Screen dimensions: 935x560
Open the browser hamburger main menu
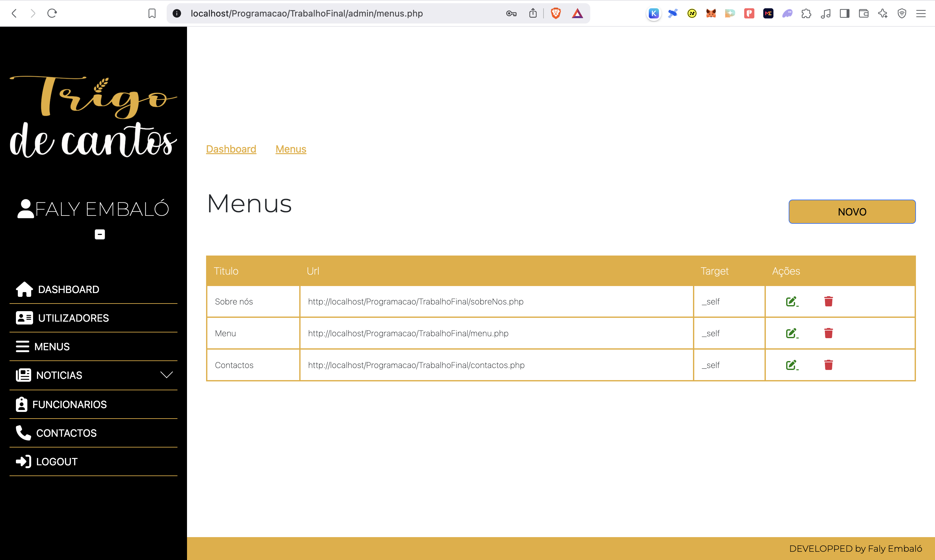[921, 14]
